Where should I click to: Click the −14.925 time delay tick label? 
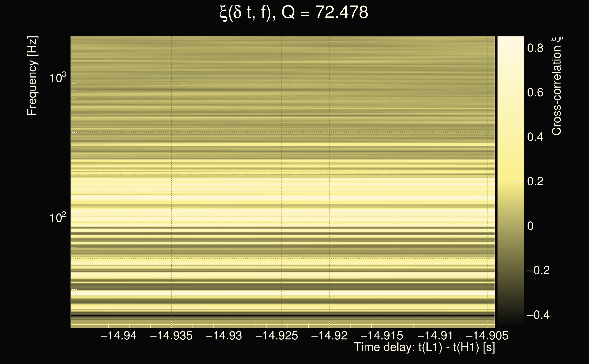click(x=277, y=336)
